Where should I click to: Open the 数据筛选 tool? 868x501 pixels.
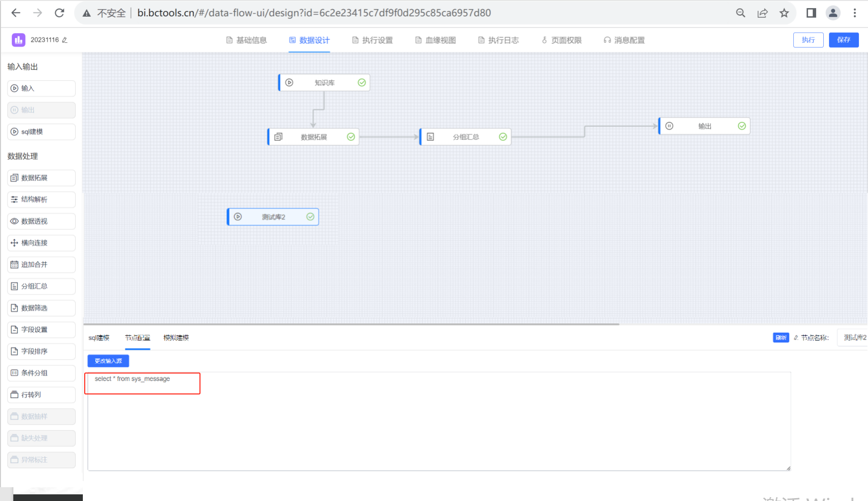click(41, 308)
